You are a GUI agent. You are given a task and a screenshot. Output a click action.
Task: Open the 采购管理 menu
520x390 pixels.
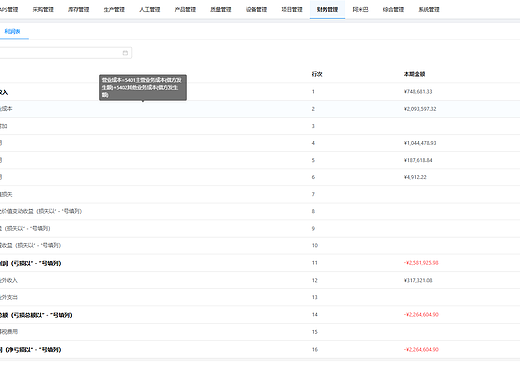click(43, 9)
